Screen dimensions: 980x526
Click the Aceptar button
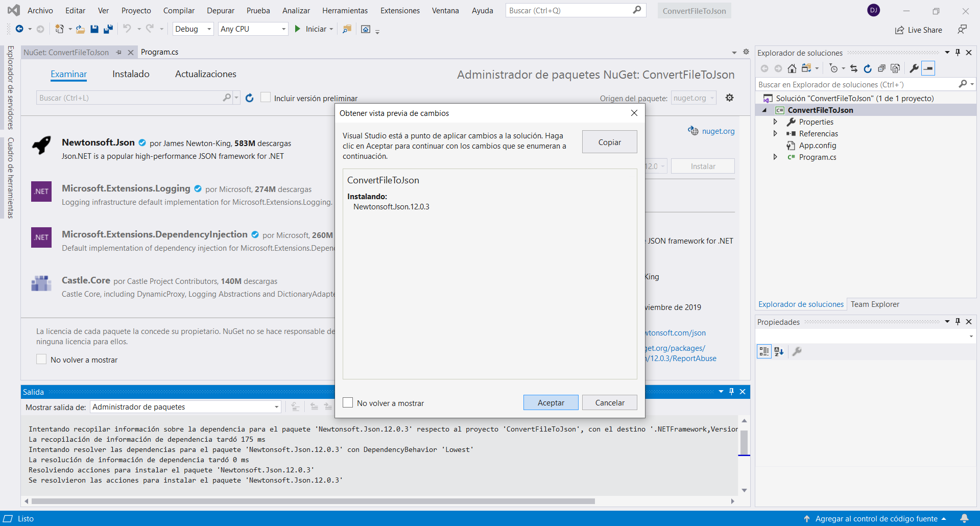(551, 402)
